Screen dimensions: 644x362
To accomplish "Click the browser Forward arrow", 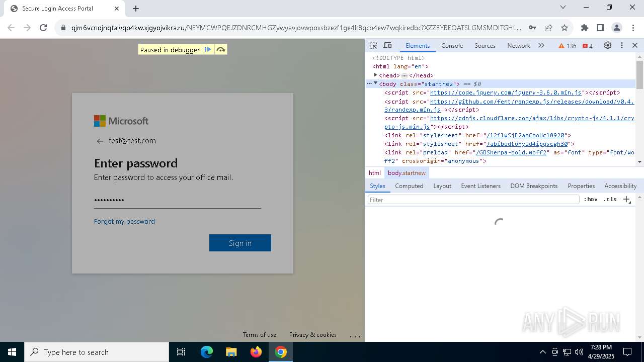I will (27, 28).
